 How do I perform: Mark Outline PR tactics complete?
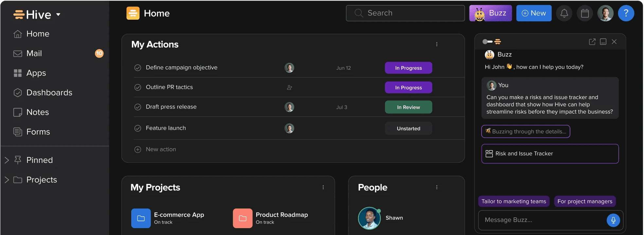138,87
